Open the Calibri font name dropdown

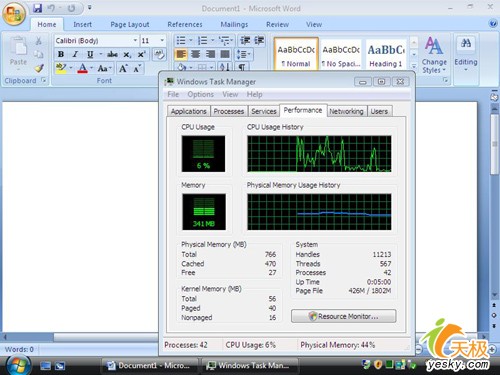135,40
